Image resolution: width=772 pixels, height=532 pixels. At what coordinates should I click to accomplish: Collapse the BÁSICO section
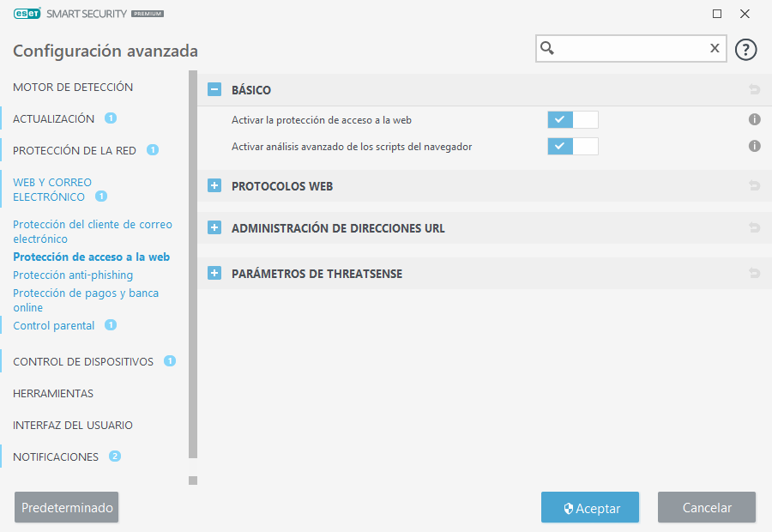214,89
